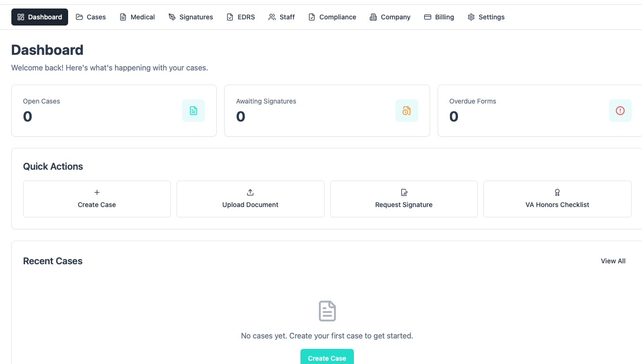Image resolution: width=642 pixels, height=364 pixels.
Task: Open View All recent cases
Action: [x=613, y=260]
